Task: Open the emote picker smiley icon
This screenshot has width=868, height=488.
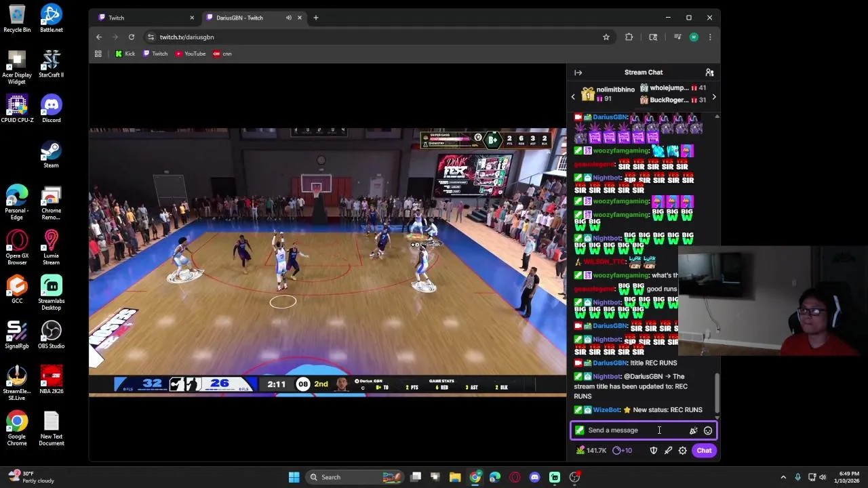Action: pos(708,430)
